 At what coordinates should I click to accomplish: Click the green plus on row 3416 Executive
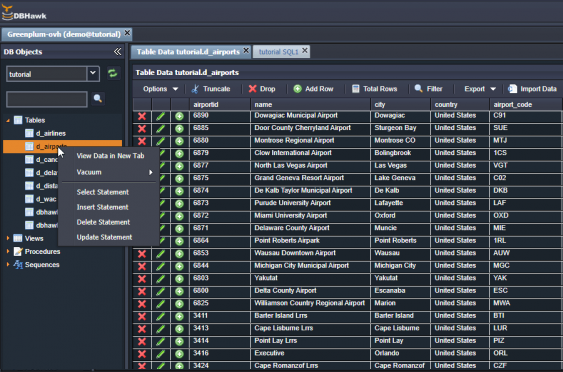[180, 354]
